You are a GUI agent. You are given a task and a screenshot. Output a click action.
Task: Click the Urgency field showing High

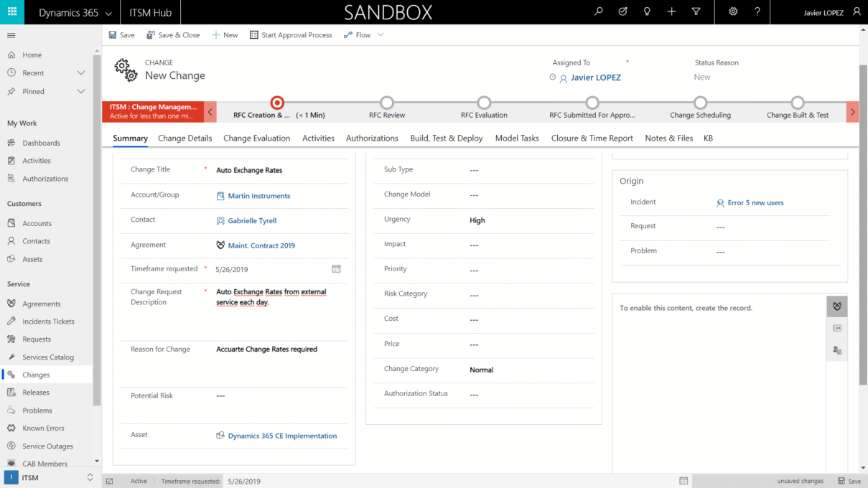(x=530, y=220)
